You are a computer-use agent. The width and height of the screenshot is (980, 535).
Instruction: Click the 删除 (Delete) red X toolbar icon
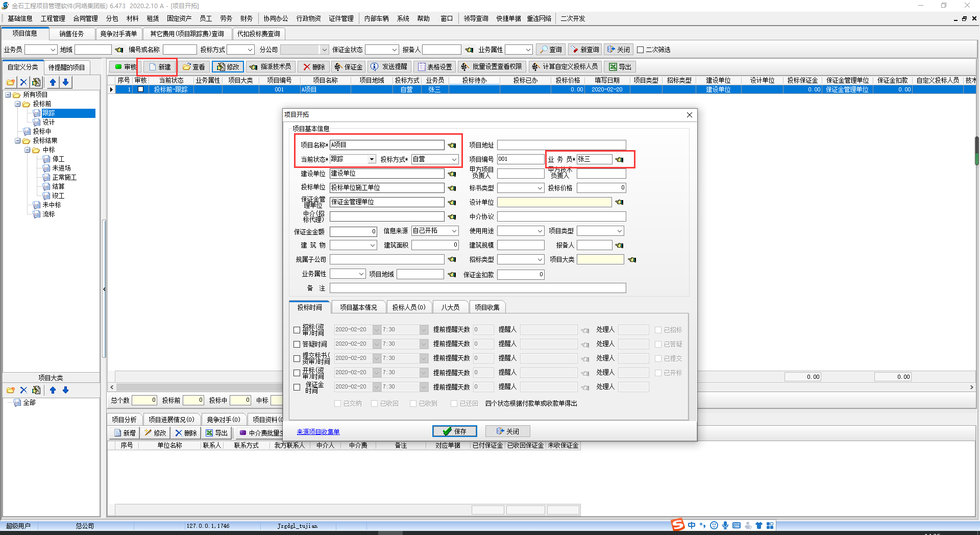[x=307, y=67]
